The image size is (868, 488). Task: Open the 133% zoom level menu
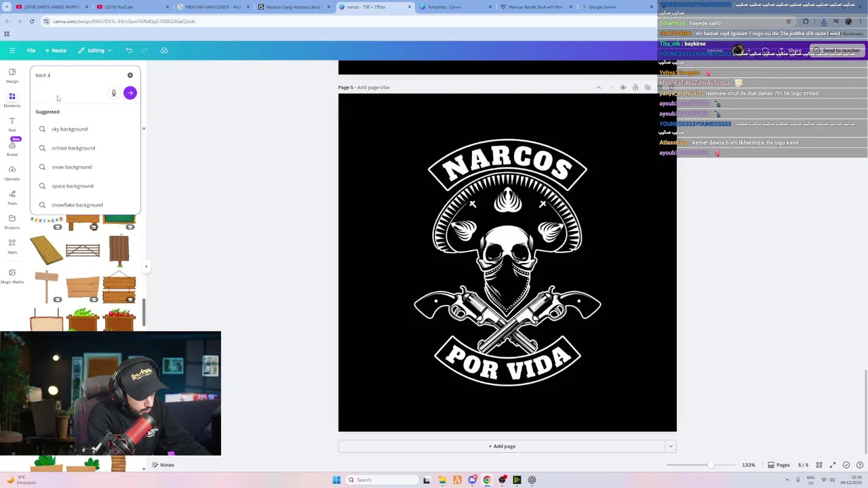(x=748, y=465)
